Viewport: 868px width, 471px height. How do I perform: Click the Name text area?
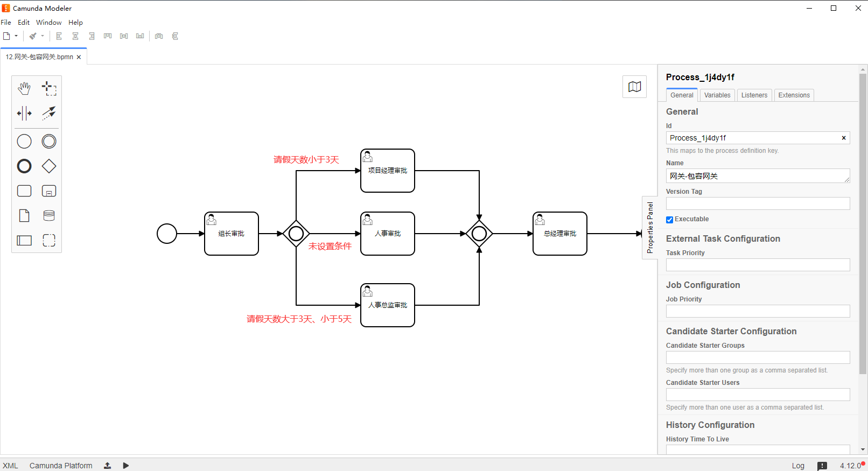758,176
